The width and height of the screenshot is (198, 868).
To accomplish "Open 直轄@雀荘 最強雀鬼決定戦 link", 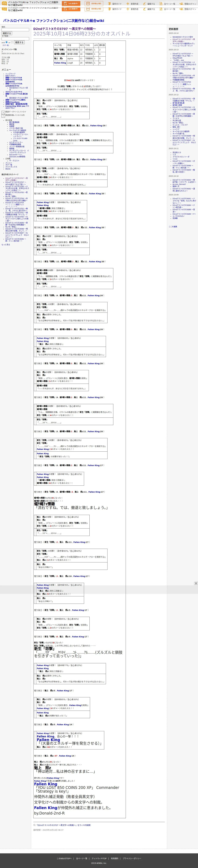I will [x=16, y=104].
